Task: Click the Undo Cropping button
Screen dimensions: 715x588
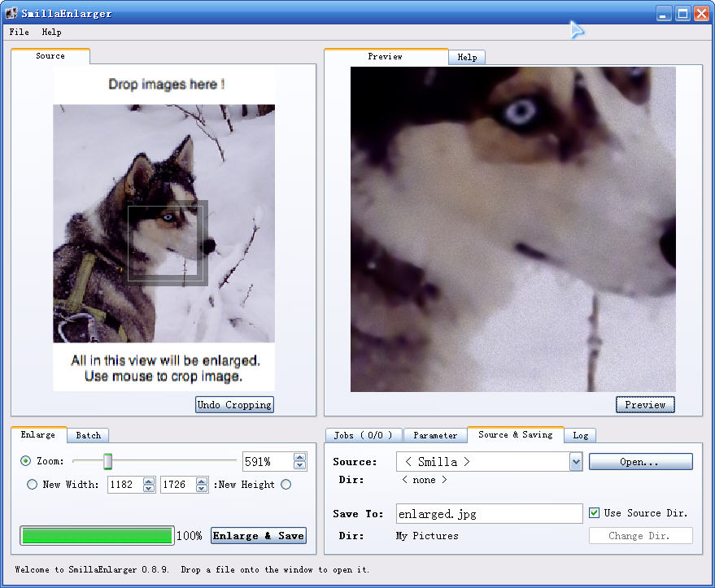Action: tap(234, 405)
